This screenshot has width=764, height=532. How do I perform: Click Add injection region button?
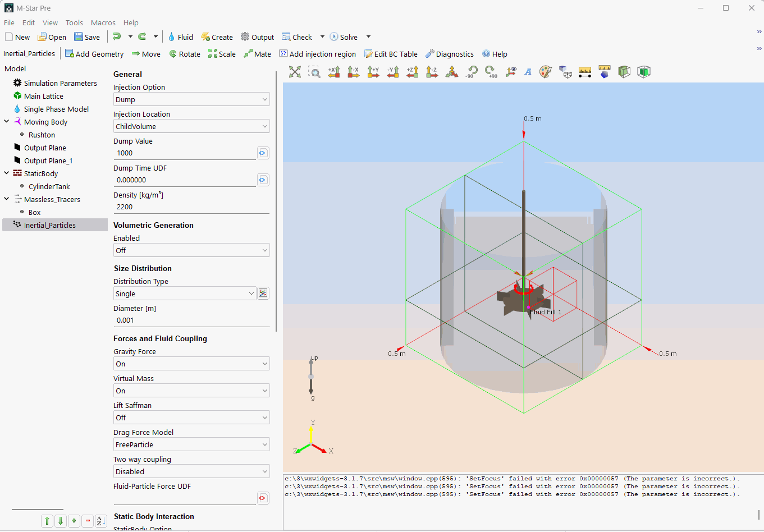(x=318, y=54)
